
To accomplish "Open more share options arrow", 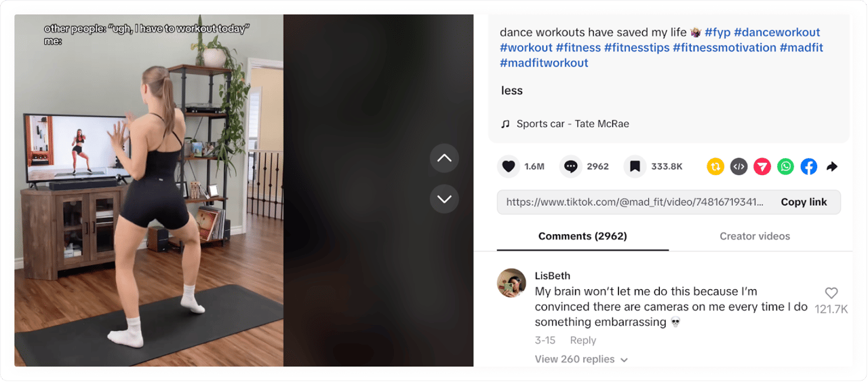I will click(x=832, y=166).
